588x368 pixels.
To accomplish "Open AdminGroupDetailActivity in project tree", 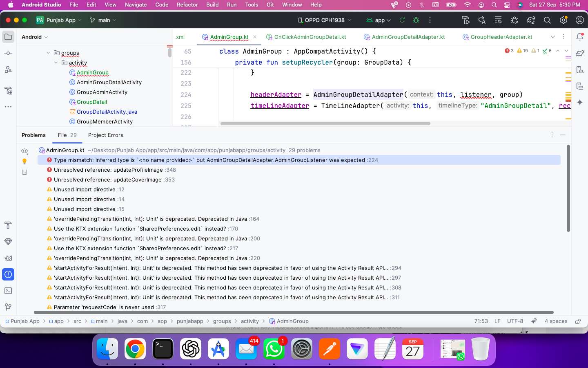I will 105,82.
